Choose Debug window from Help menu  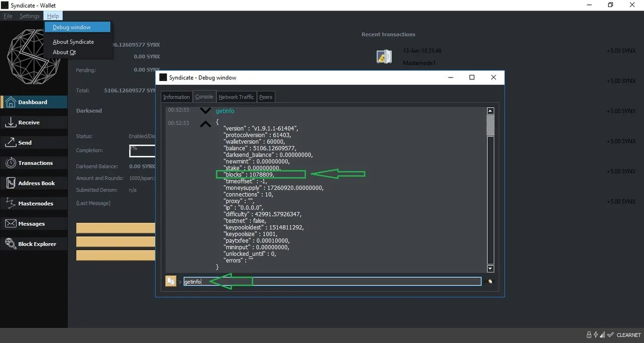pos(77,27)
